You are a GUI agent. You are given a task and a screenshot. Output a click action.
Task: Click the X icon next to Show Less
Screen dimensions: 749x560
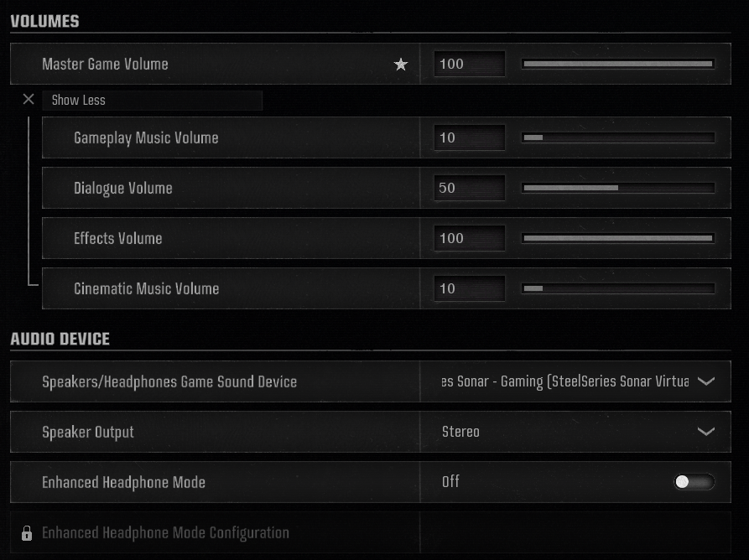click(29, 100)
